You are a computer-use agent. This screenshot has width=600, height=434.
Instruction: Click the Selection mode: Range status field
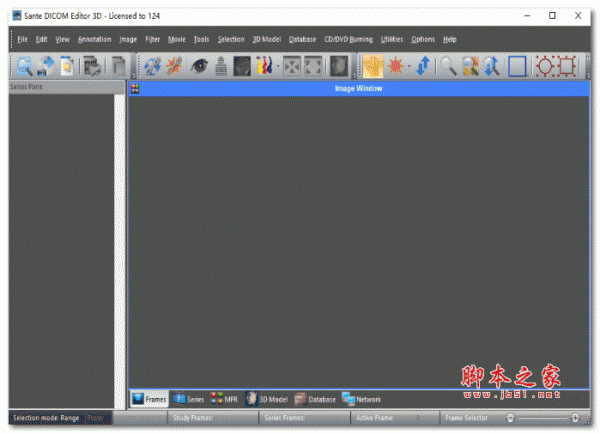click(60, 418)
